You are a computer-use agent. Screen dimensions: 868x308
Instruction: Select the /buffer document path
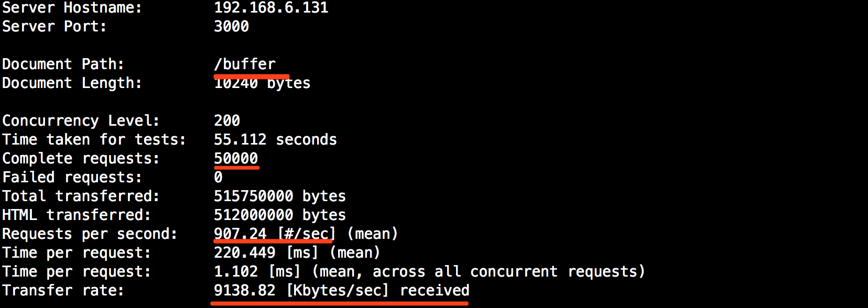pyautogui.click(x=245, y=64)
